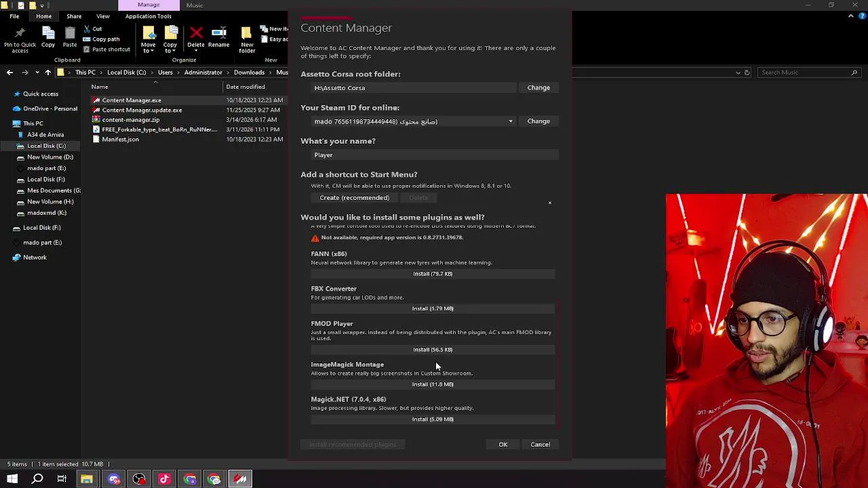Select content-manager.zip file
The width and height of the screenshot is (868, 488).
[x=131, y=120]
